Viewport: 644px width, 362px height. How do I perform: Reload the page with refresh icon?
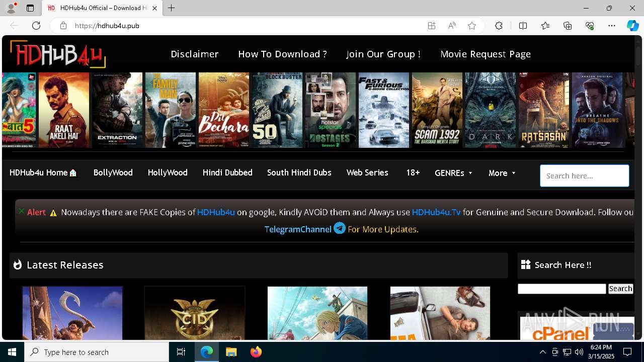(36, 26)
